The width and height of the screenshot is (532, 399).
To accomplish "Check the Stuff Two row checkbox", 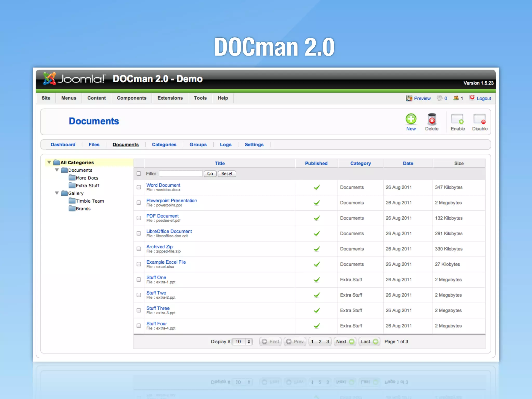I will tap(139, 295).
